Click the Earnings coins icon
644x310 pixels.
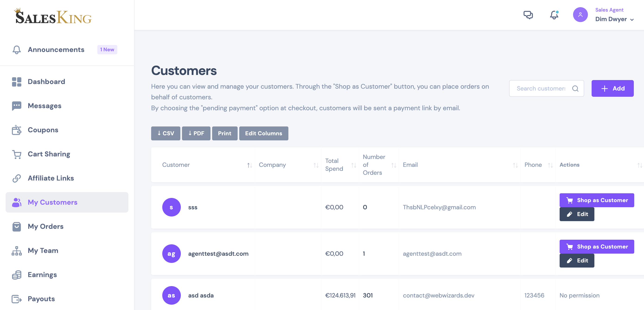tap(16, 275)
